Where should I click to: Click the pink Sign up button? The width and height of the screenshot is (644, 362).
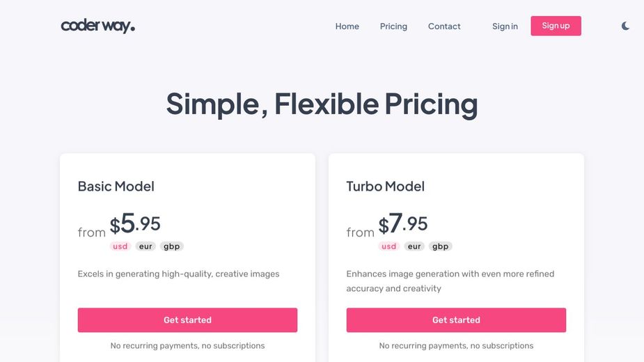tap(556, 26)
